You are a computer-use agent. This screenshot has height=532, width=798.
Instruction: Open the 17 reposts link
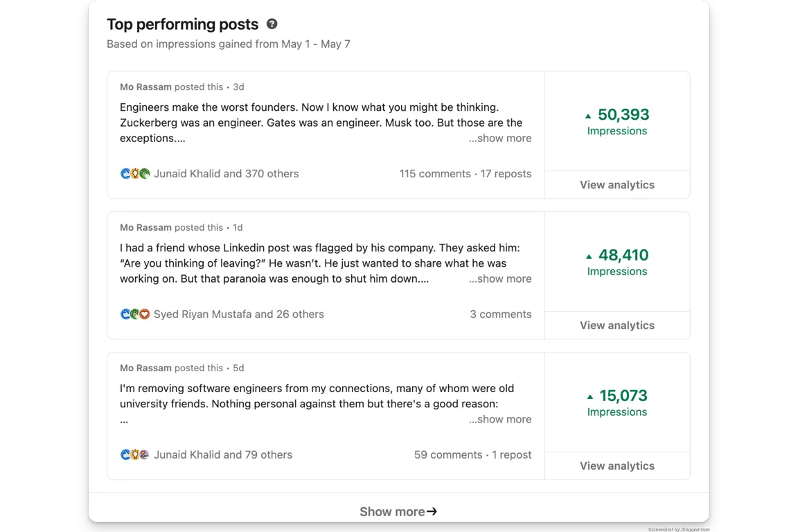(506, 174)
